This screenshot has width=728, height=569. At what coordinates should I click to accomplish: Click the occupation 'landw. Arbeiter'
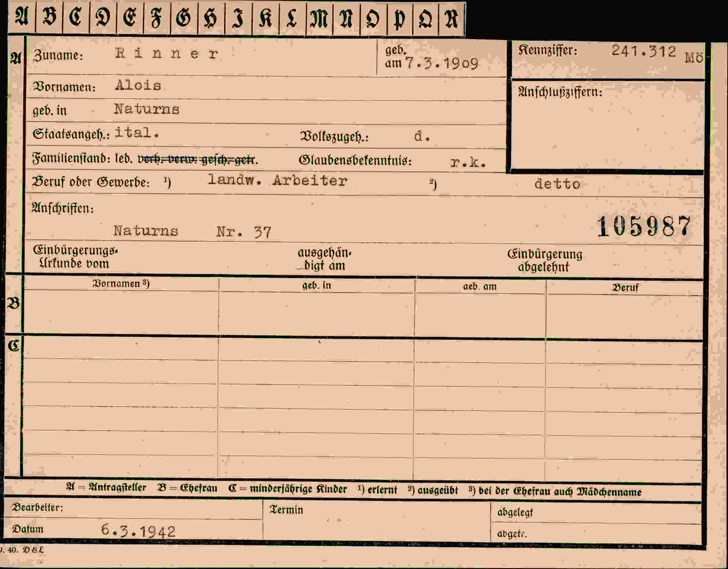coord(277,180)
